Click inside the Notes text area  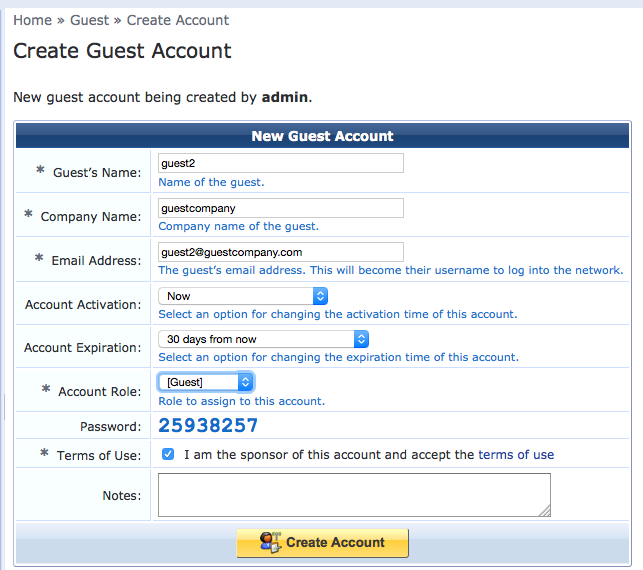click(x=354, y=495)
